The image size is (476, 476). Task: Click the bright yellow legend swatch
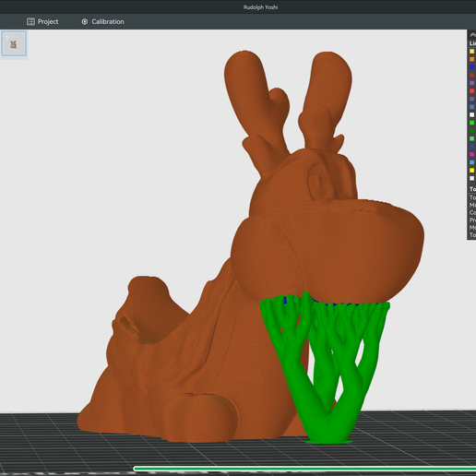point(472,171)
